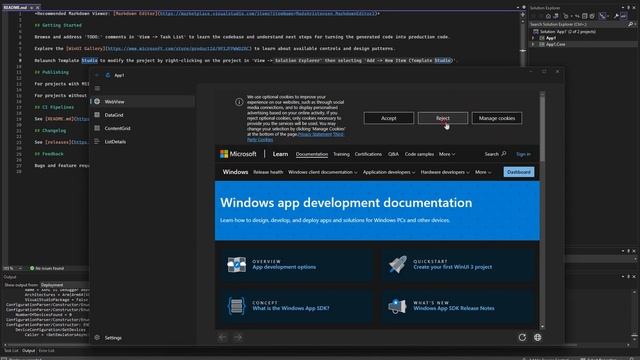
Task: Open Create your first WinUI 3 project card
Action: [x=459, y=264]
